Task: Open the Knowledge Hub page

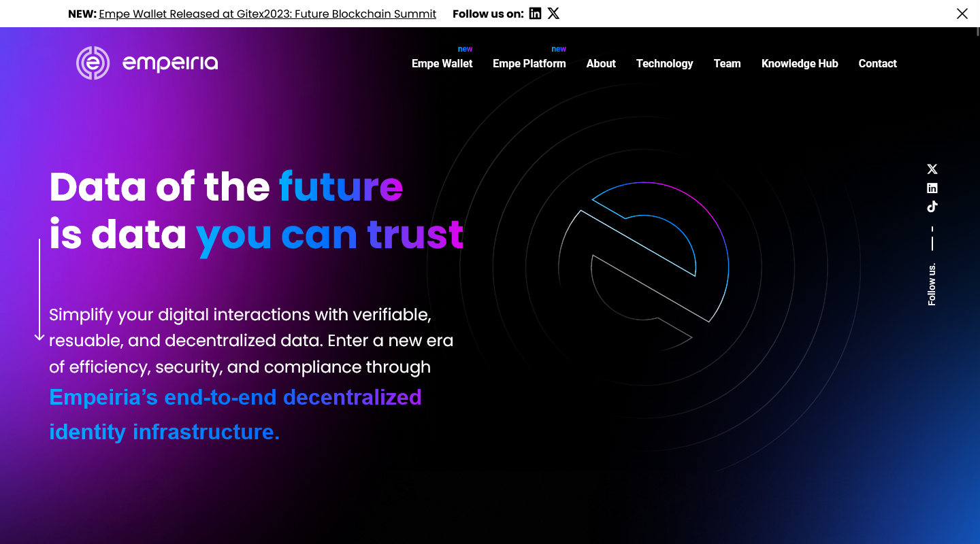Action: 800,63
